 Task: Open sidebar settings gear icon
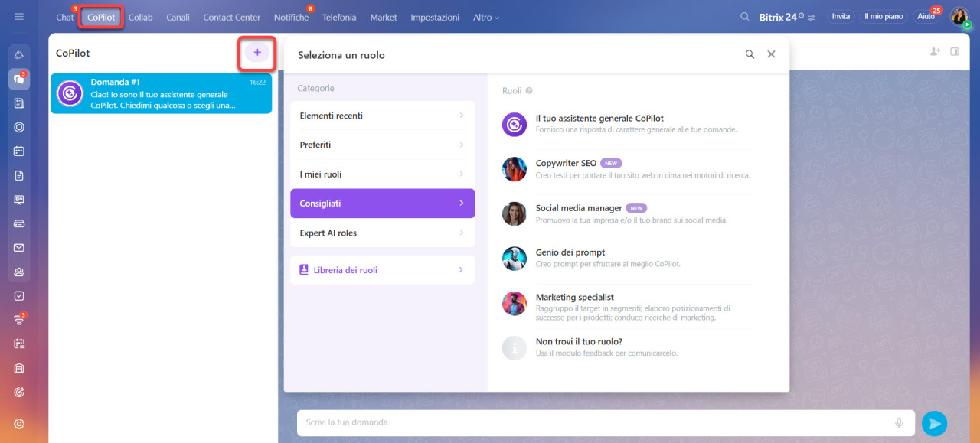(19, 424)
